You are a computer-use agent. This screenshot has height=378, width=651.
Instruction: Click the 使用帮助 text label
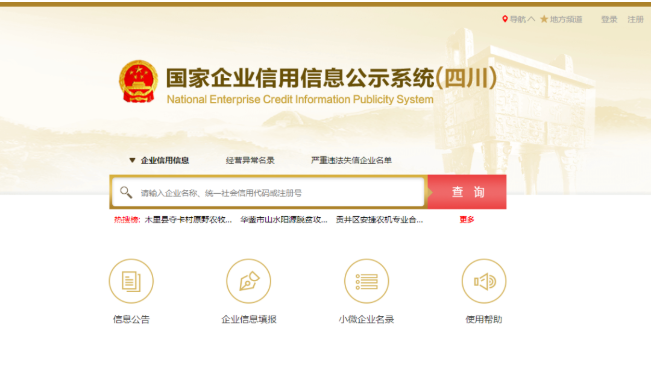484,319
